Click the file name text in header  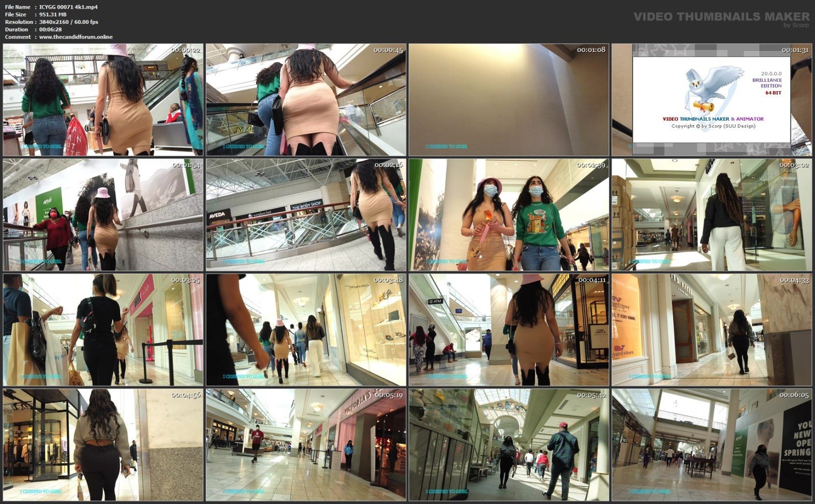[68, 7]
